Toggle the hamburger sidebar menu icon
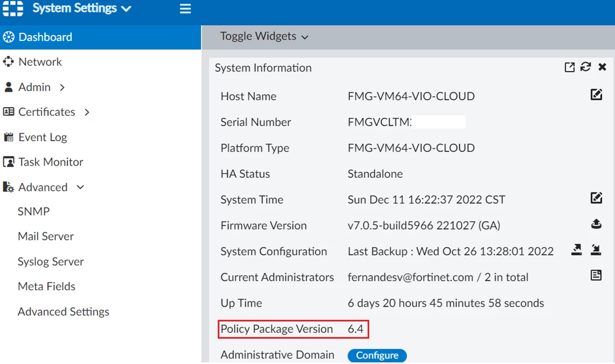Screen dimensions: 615x364 pyautogui.click(x=185, y=9)
